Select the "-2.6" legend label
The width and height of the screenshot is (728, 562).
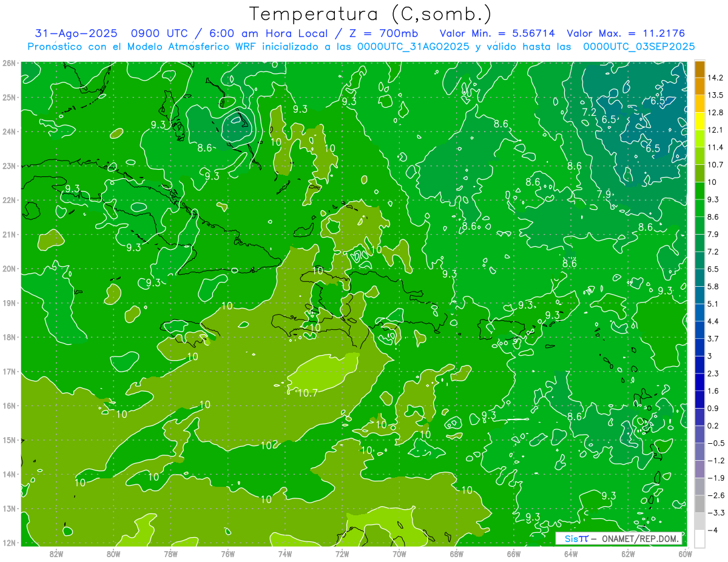(x=715, y=495)
